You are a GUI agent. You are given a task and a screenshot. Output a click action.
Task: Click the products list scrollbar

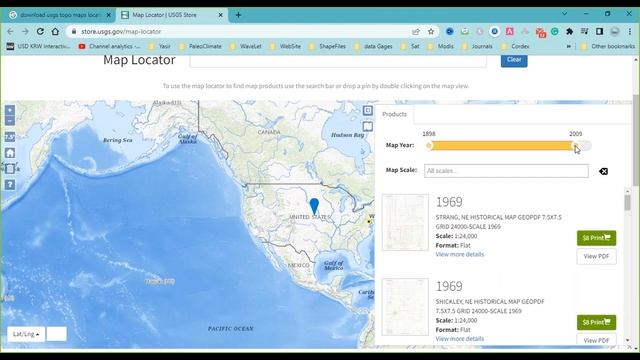(x=627, y=203)
